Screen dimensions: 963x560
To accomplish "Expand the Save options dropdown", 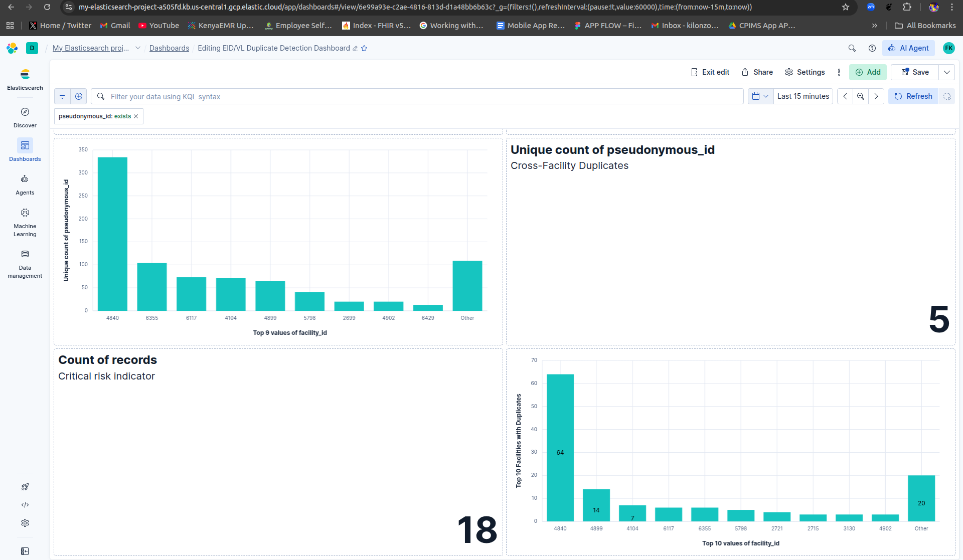I will [947, 72].
